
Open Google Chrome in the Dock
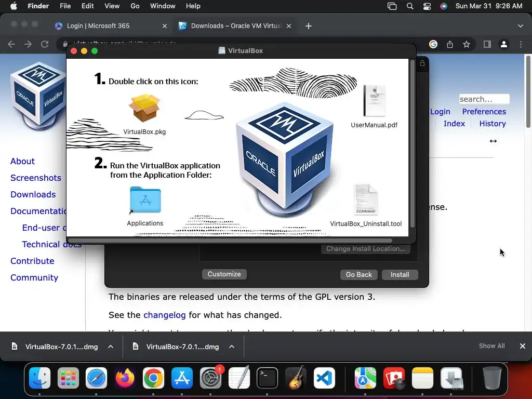tap(153, 378)
